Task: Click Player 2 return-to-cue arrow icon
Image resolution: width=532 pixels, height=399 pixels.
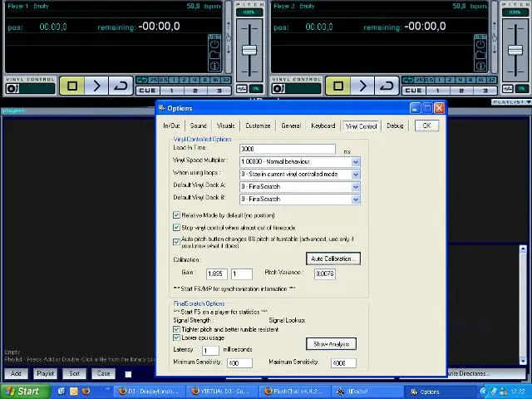Action: click(x=387, y=86)
